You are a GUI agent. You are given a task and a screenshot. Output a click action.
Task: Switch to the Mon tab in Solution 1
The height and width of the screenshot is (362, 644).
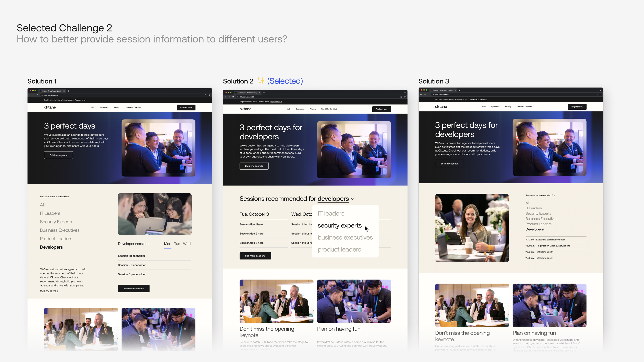(167, 244)
